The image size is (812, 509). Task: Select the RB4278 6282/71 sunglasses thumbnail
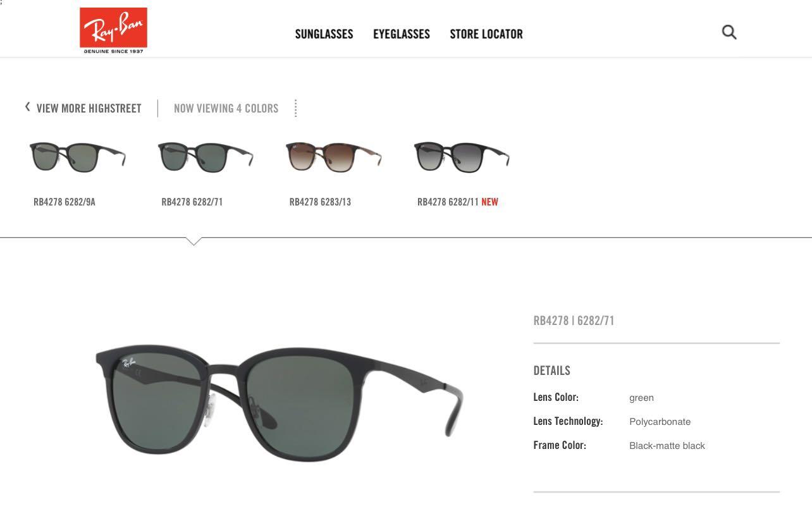click(x=206, y=157)
